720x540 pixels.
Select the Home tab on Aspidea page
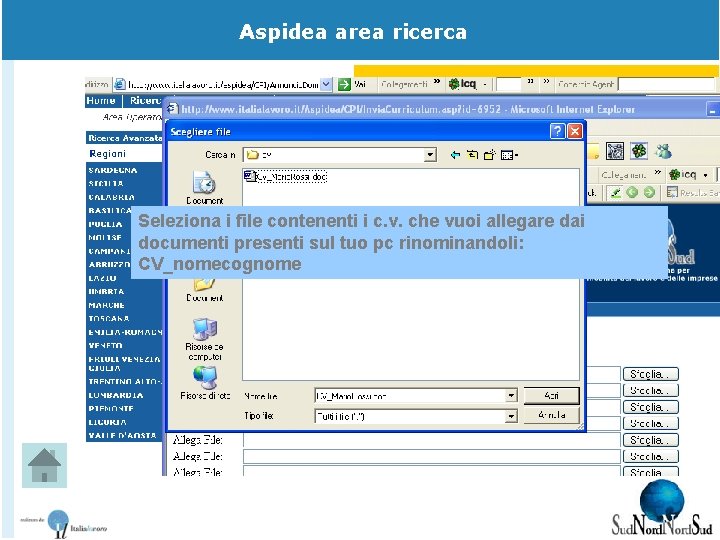(101, 101)
